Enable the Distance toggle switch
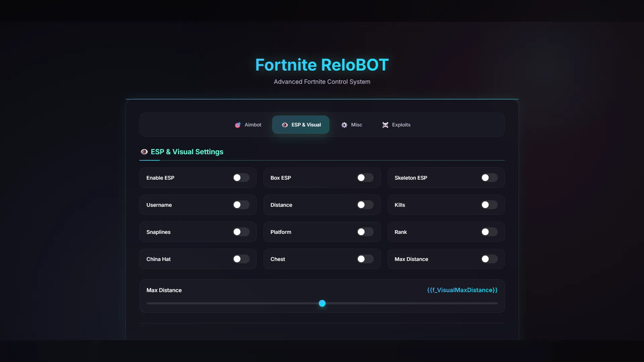644x362 pixels. 365,205
